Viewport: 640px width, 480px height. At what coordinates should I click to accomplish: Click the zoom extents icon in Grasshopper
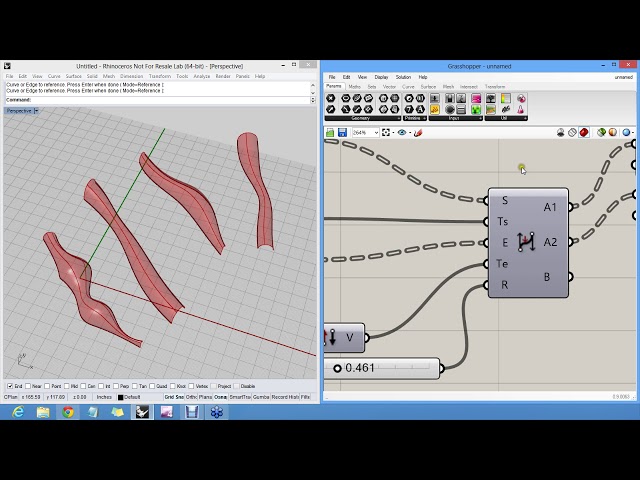[x=386, y=133]
